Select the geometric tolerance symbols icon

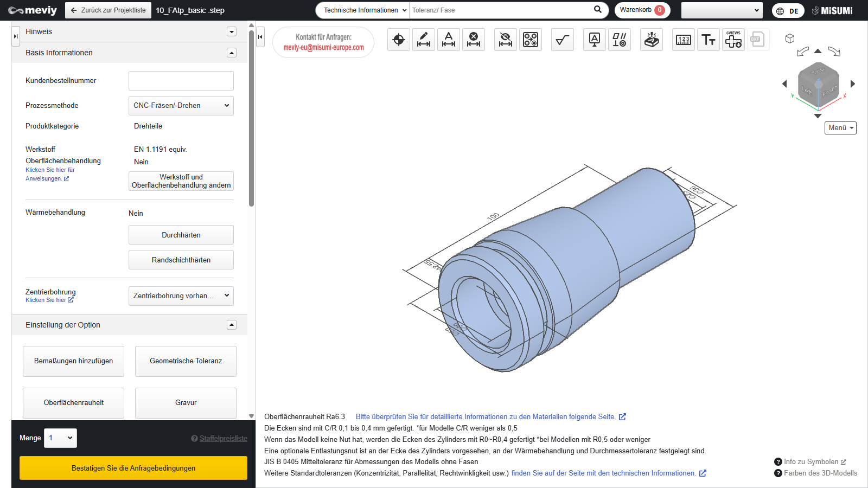(620, 40)
